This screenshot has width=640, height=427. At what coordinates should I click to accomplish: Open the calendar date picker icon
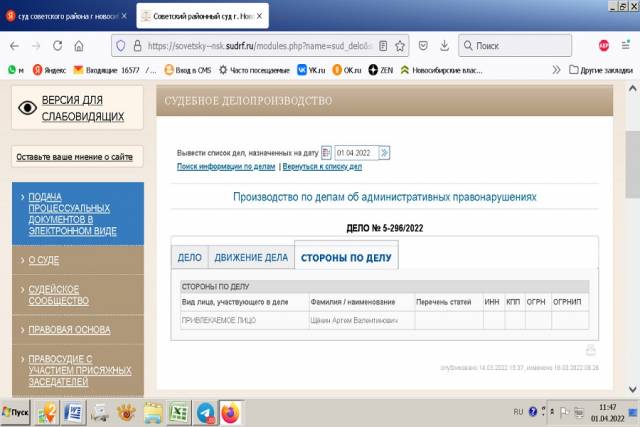(x=326, y=153)
